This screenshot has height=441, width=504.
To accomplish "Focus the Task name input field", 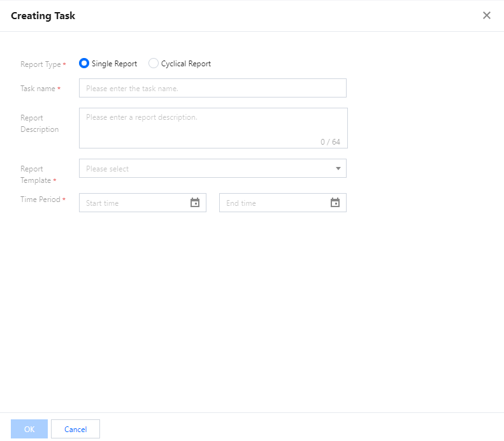I will point(212,89).
